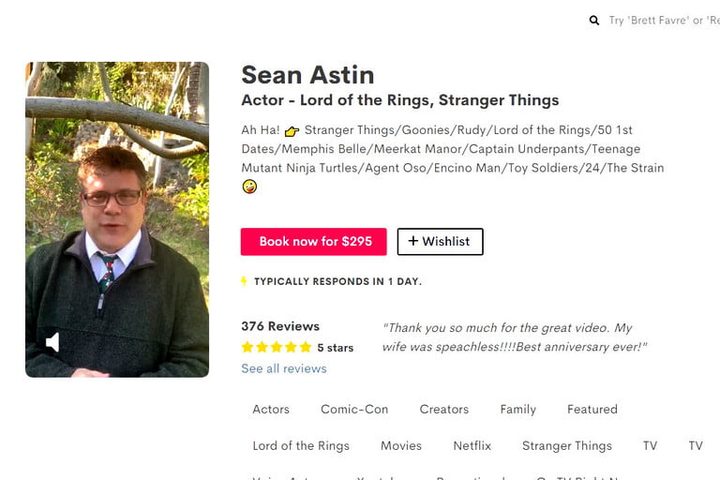Choose the Creators category tag

(x=444, y=409)
